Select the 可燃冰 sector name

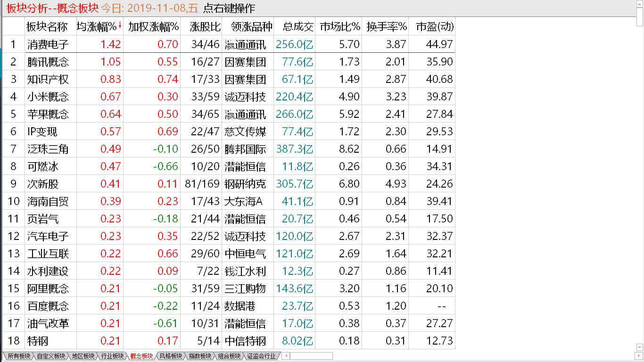click(42, 166)
